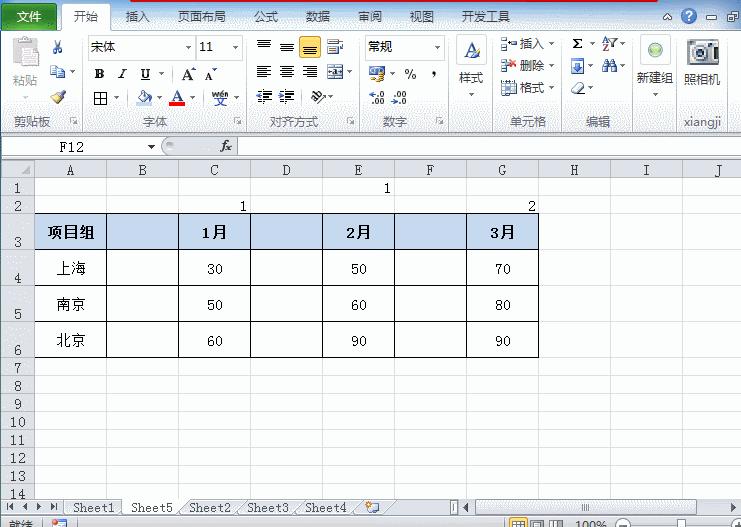Select middle align icon
The image size is (741, 527).
coord(287,46)
